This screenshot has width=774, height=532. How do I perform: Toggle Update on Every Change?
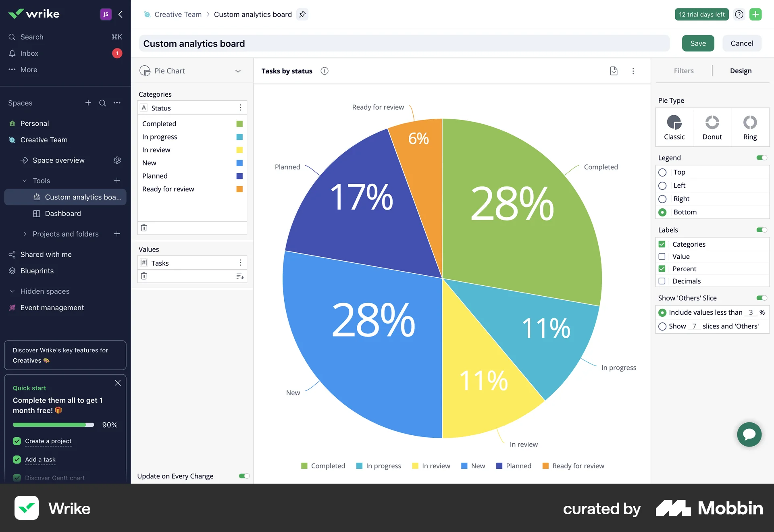pos(243,476)
